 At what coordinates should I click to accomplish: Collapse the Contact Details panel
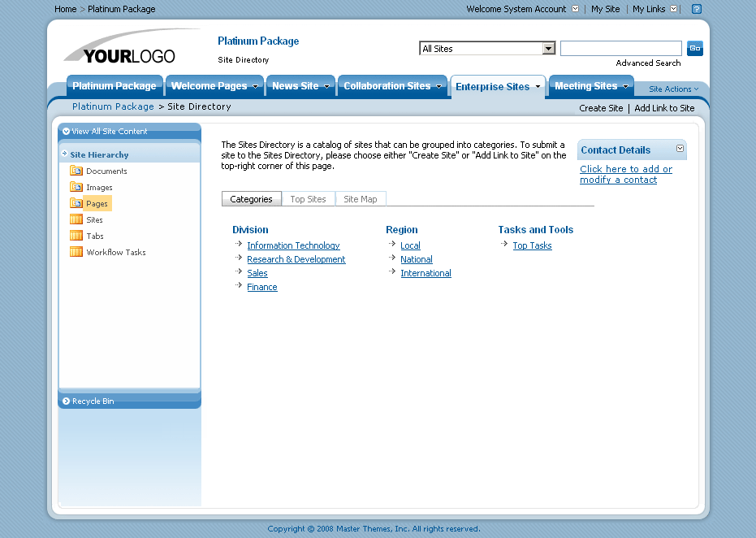680,150
